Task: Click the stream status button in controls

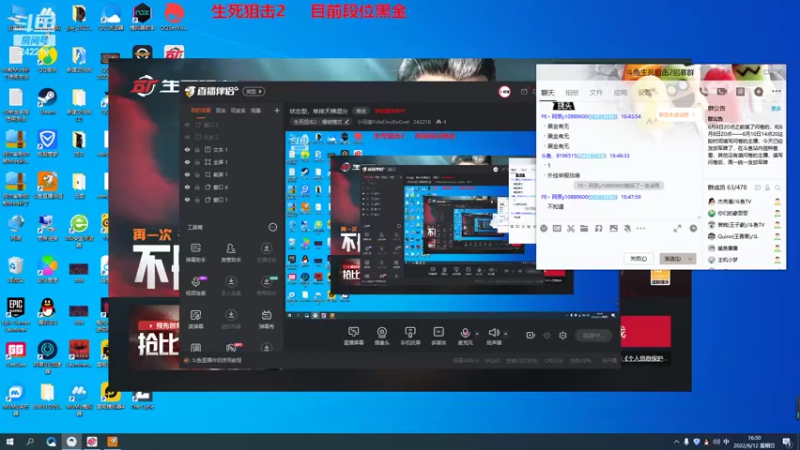Action: [x=593, y=336]
